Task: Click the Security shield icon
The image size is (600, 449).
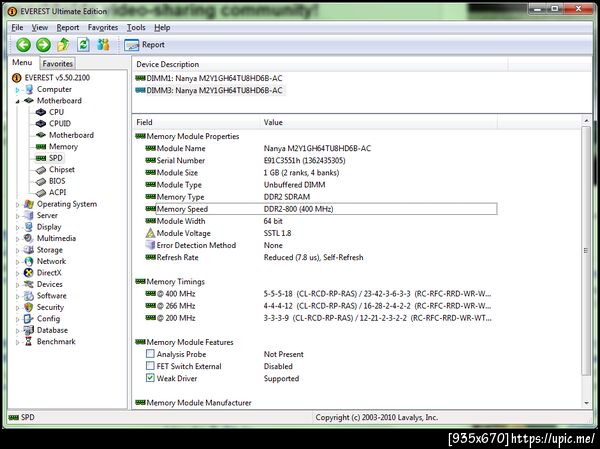Action: pos(28,307)
